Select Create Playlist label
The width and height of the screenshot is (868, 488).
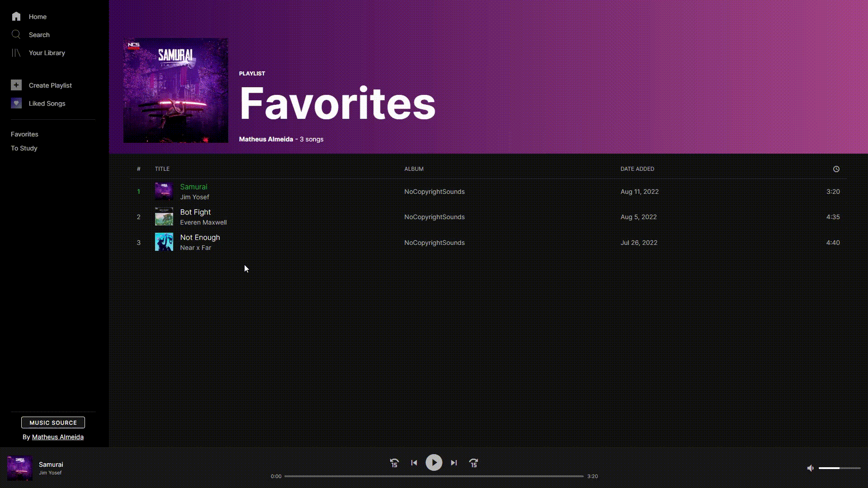50,85
